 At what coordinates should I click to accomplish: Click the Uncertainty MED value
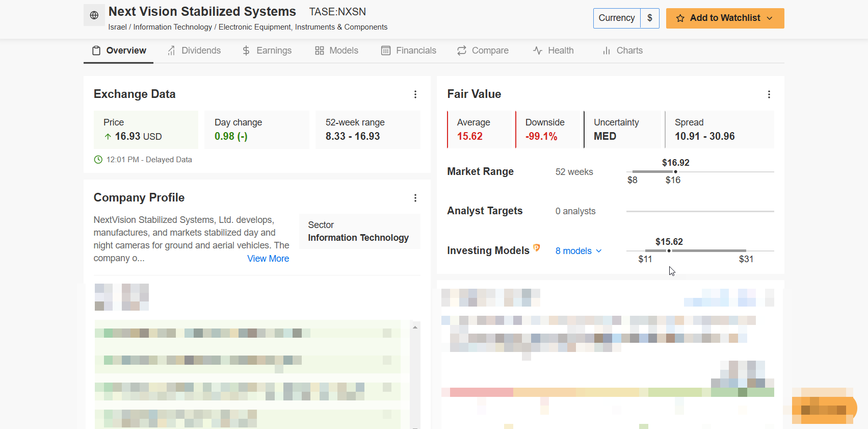pos(605,137)
